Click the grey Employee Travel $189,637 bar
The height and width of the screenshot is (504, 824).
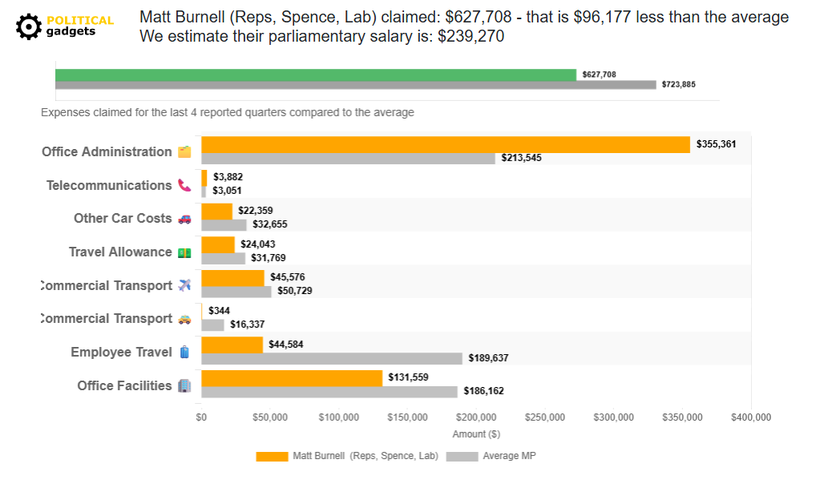(x=332, y=358)
